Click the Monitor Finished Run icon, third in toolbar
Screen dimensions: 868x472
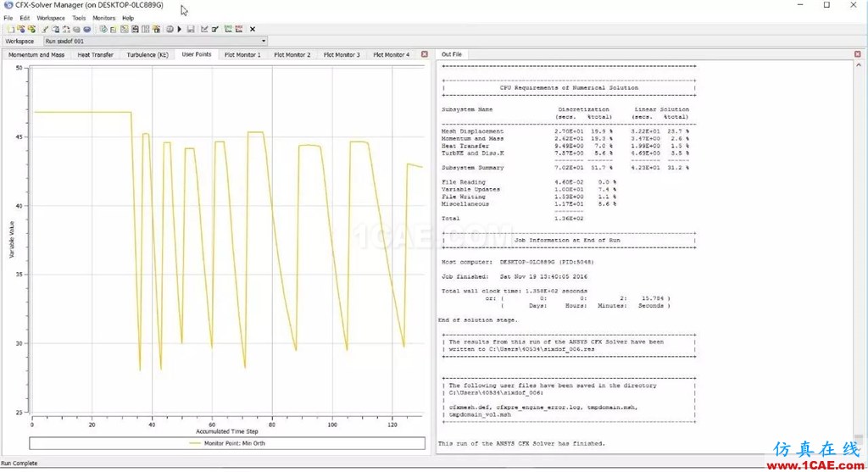(31, 29)
